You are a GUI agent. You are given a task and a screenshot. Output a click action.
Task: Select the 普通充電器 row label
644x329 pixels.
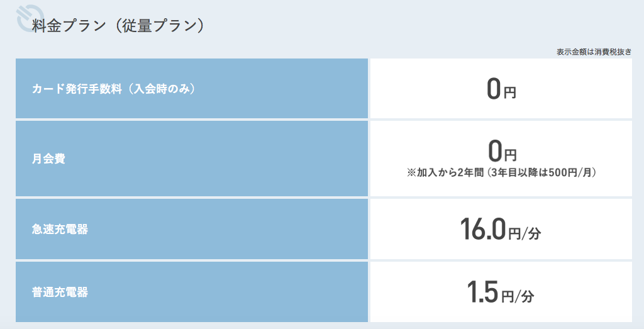[60, 292]
